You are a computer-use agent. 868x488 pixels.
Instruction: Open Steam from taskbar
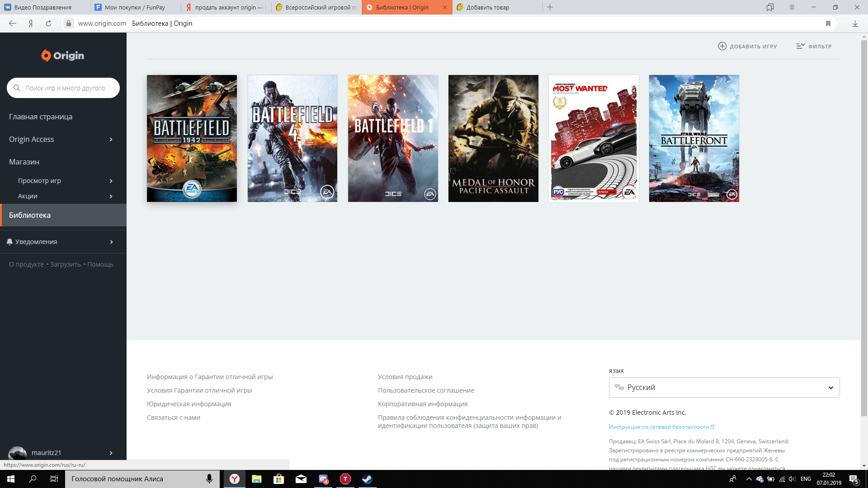pos(367,479)
